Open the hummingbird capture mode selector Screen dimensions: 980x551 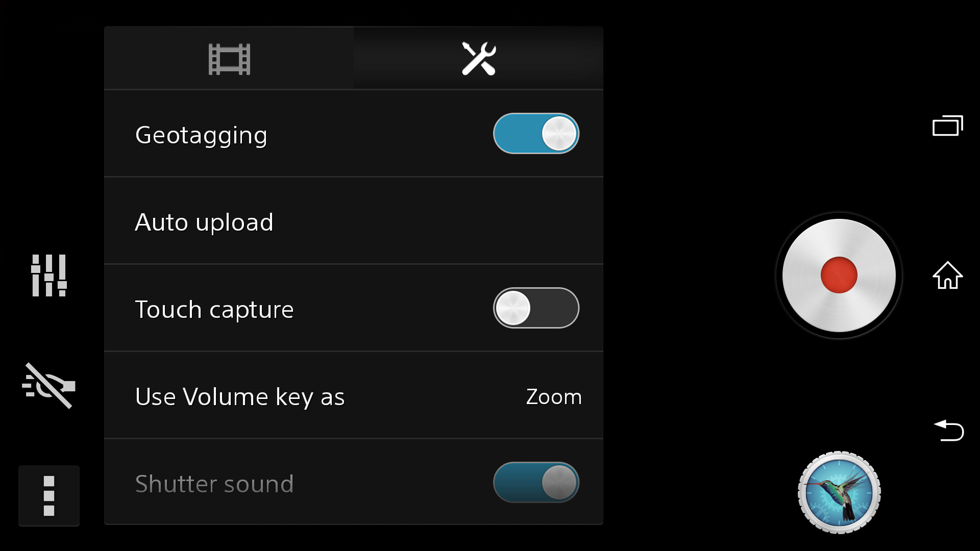click(x=839, y=493)
